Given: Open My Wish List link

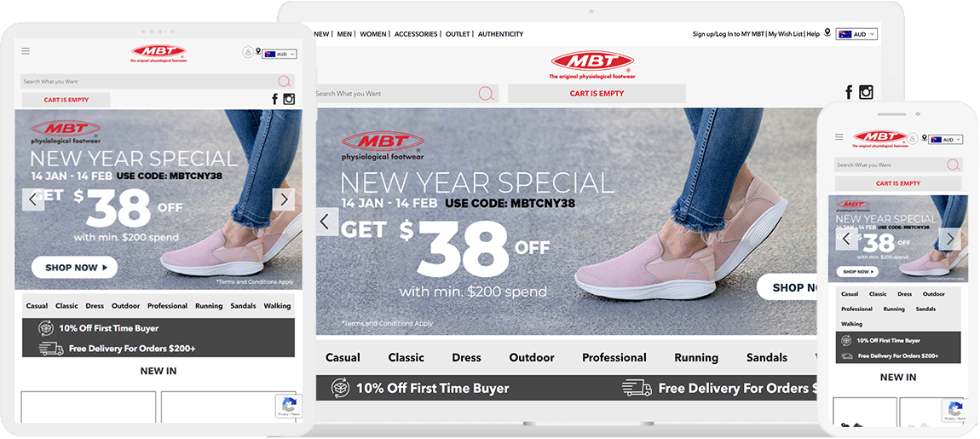Looking at the screenshot, I should pyautogui.click(x=786, y=34).
